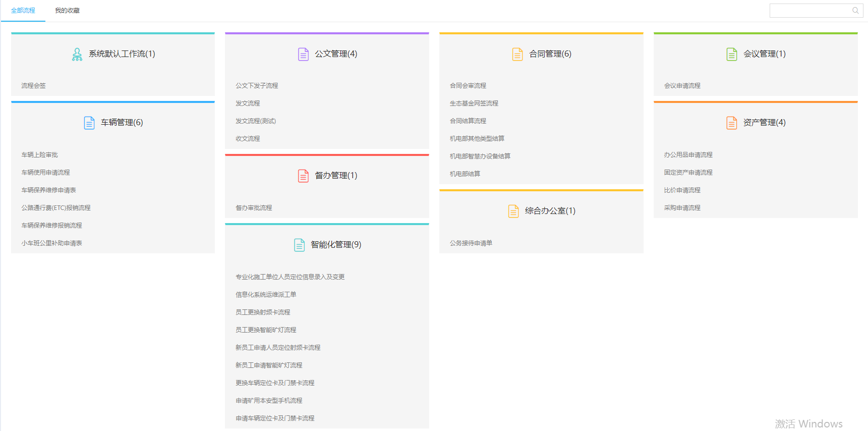Click the blue 车辆管理 document icon
The height and width of the screenshot is (431, 868).
89,123
